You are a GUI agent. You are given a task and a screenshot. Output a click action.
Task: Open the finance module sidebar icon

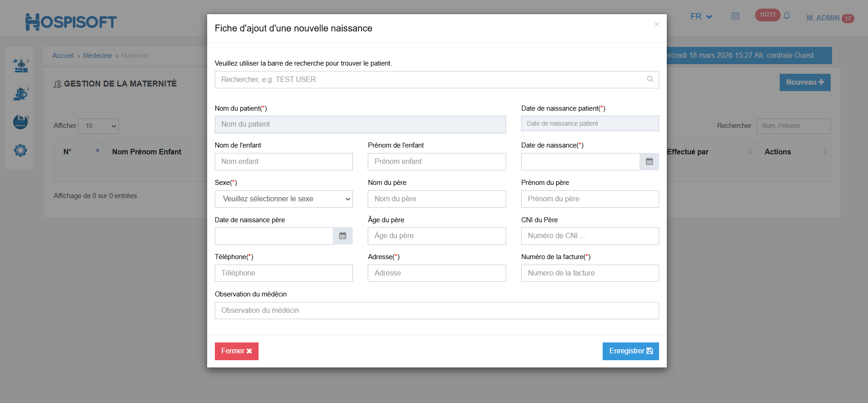[x=20, y=122]
